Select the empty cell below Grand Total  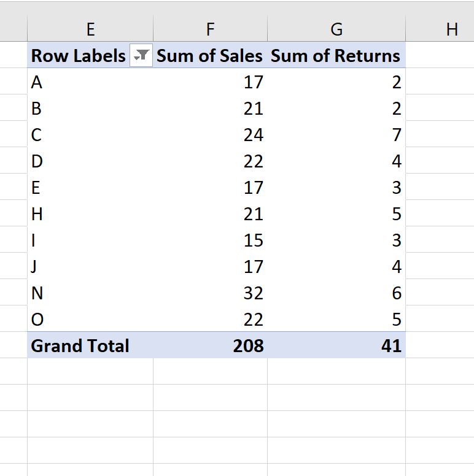click(x=90, y=371)
